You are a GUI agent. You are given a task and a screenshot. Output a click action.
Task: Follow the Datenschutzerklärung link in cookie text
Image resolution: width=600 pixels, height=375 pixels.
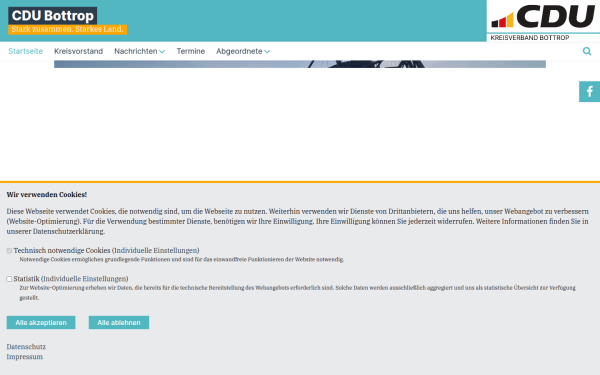68,232
